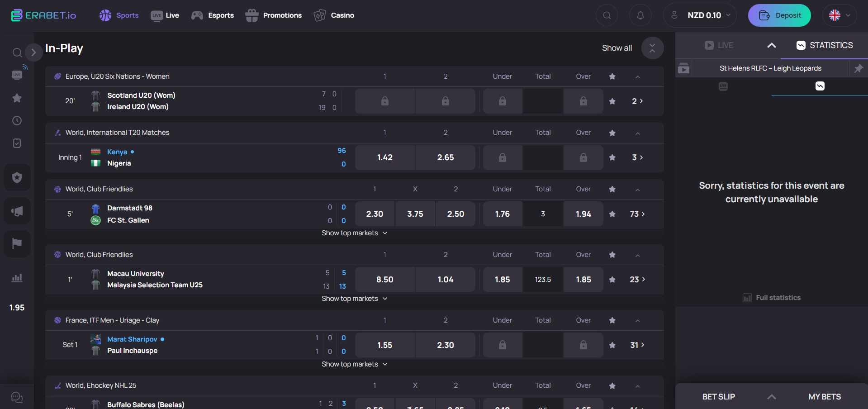Go to the Live section
Viewport: 868px width, 409px height.
click(165, 15)
